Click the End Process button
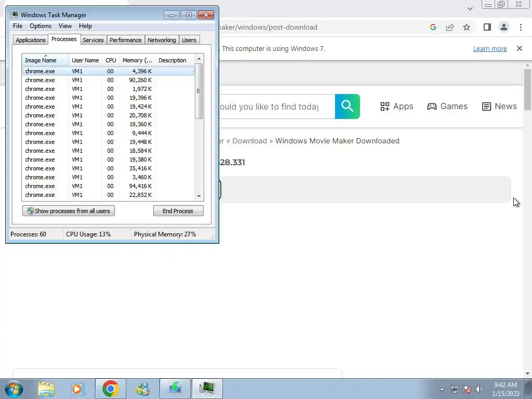The height and width of the screenshot is (399, 532). point(178,211)
